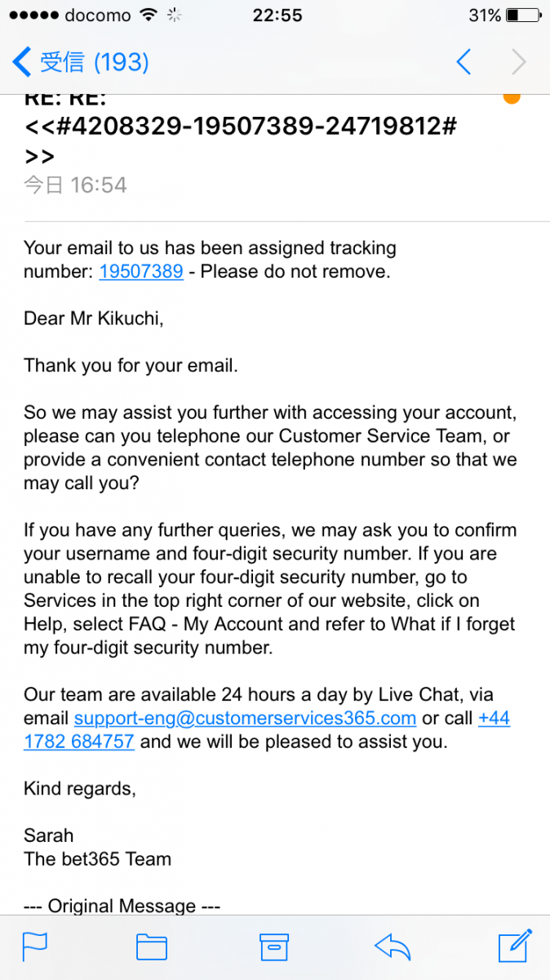550x980 pixels.
Task: Tap the orange flag dot indicator
Action: click(x=512, y=97)
